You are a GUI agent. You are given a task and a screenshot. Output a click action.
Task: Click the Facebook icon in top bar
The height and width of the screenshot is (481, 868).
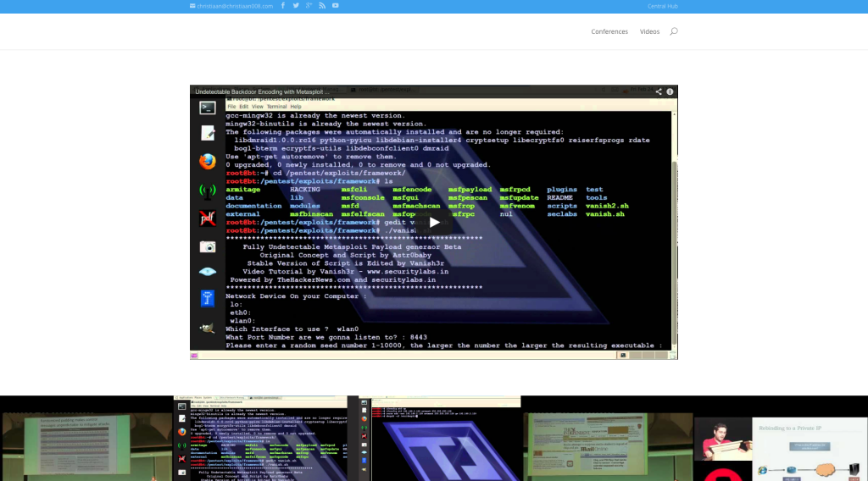(283, 6)
